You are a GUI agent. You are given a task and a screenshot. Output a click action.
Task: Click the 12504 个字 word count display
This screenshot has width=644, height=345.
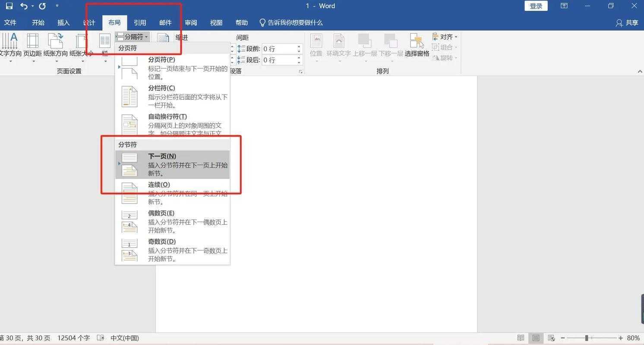pyautogui.click(x=73, y=338)
